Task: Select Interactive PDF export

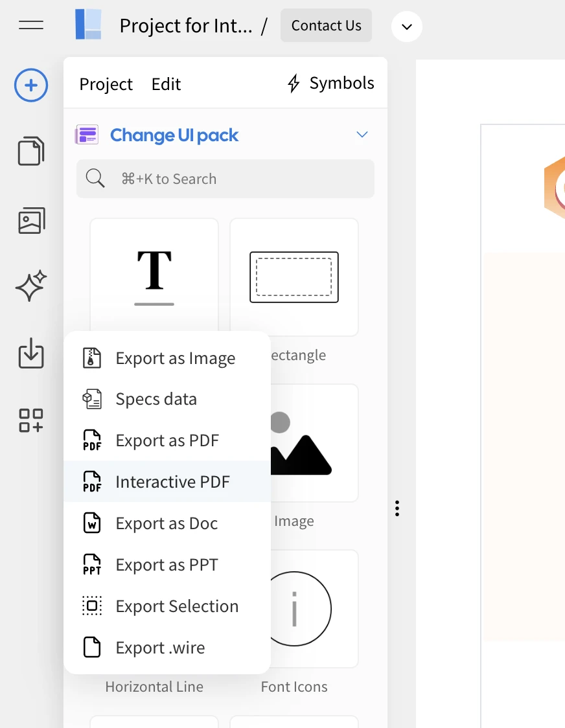Action: pos(172,481)
